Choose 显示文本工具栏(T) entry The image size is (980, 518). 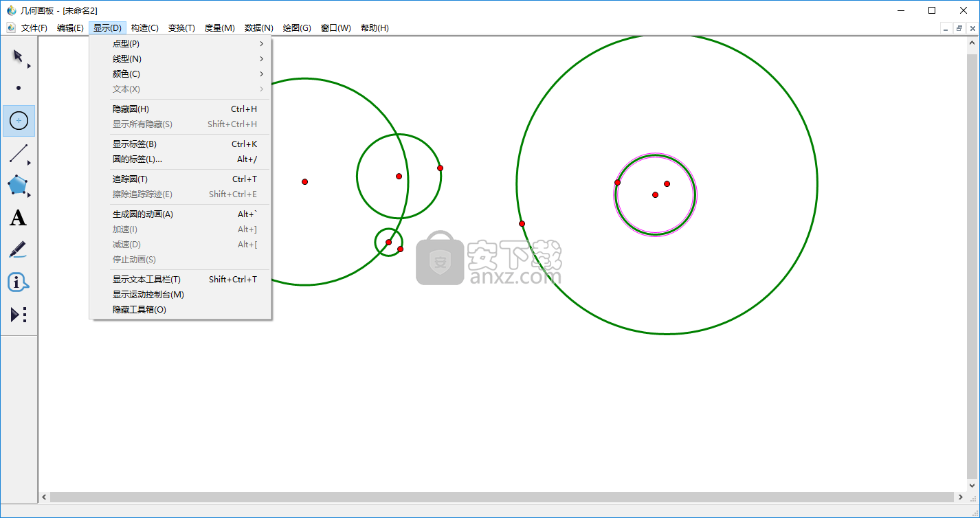(180, 280)
